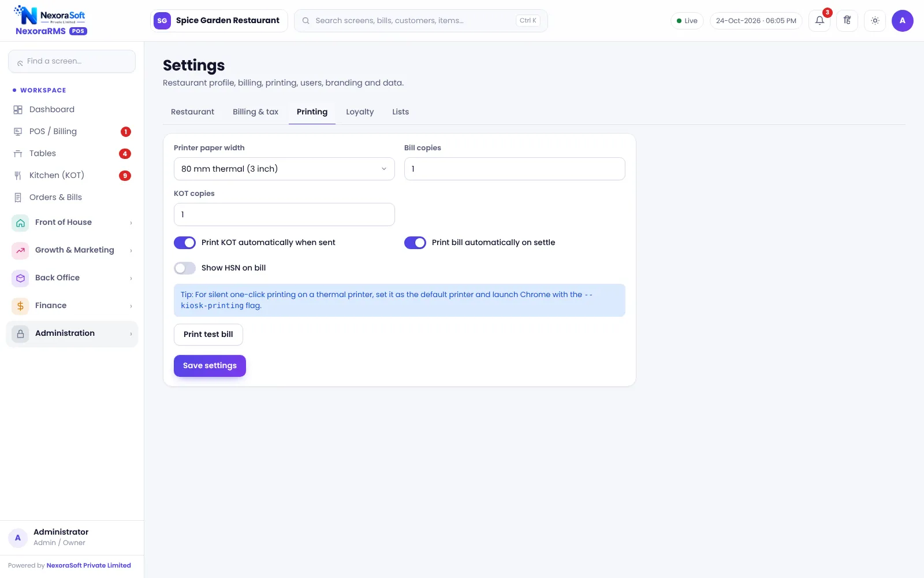Click the Front of House home icon
The height and width of the screenshot is (578, 924).
tap(20, 223)
